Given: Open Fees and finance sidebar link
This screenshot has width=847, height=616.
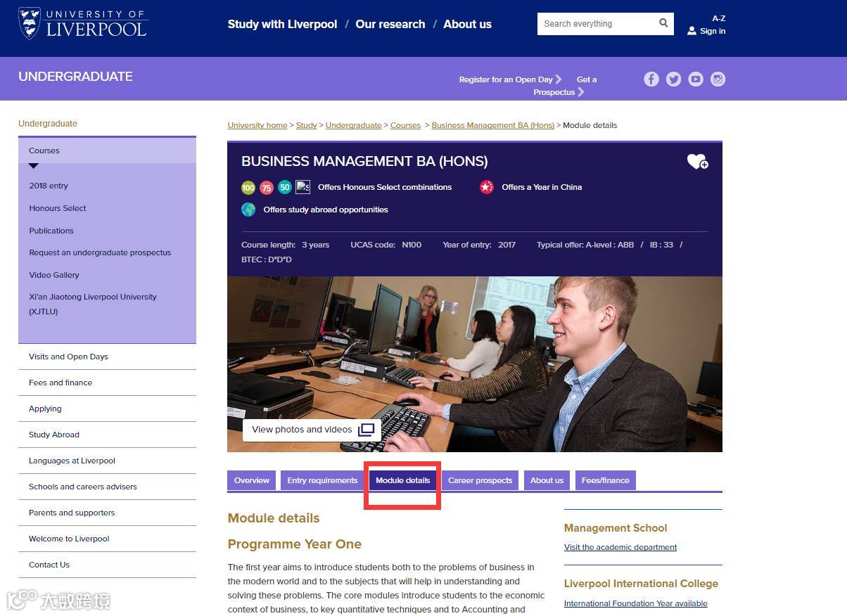Looking at the screenshot, I should [x=60, y=383].
